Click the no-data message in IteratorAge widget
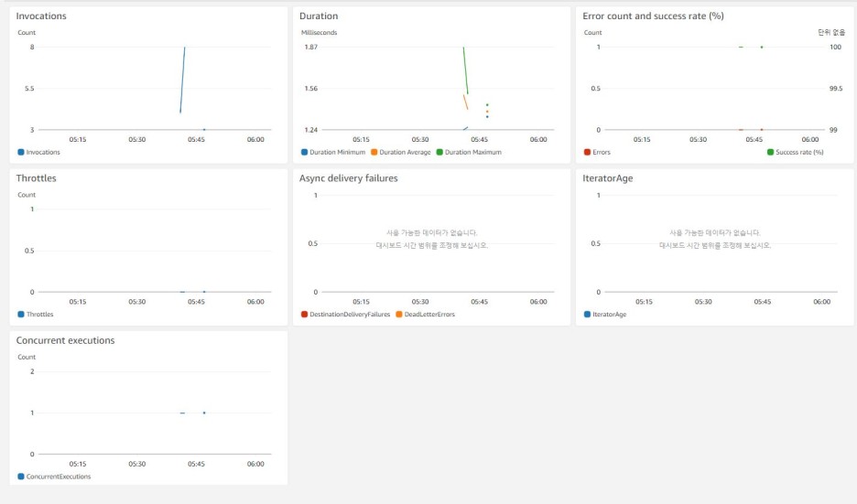This screenshot has width=857, height=504. 715,239
